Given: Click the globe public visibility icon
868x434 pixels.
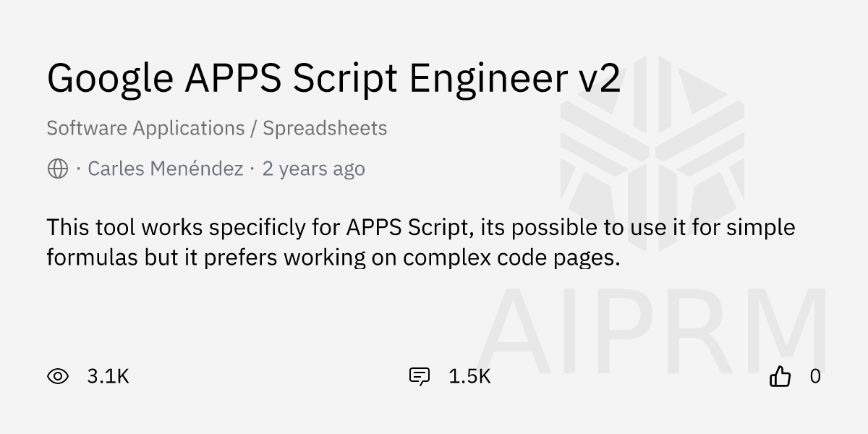Looking at the screenshot, I should pos(58,169).
